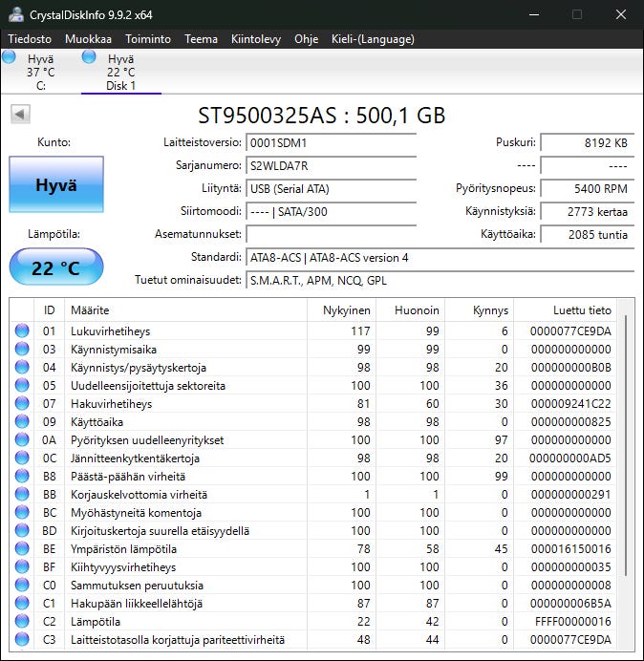Open the Kieli-(Language) menu

(373, 39)
